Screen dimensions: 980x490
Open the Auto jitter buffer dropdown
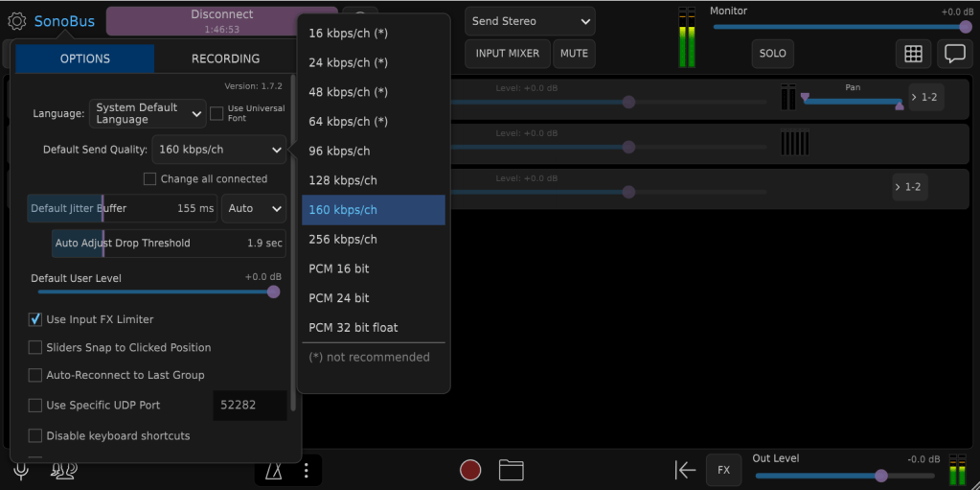(x=254, y=208)
